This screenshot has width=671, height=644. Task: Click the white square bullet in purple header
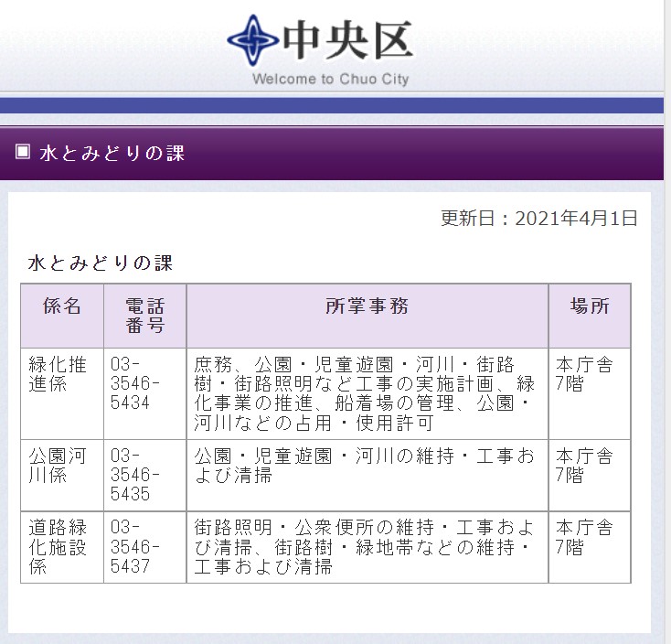click(23, 152)
